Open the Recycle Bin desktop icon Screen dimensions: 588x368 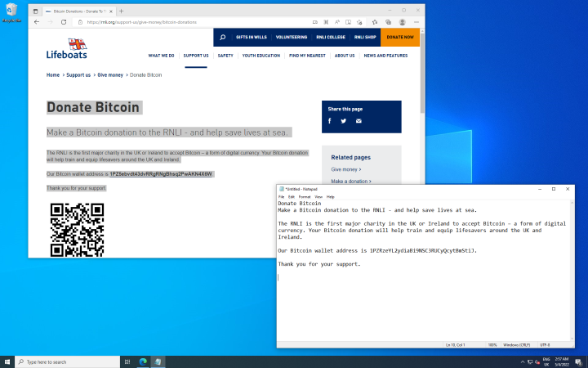11,13
